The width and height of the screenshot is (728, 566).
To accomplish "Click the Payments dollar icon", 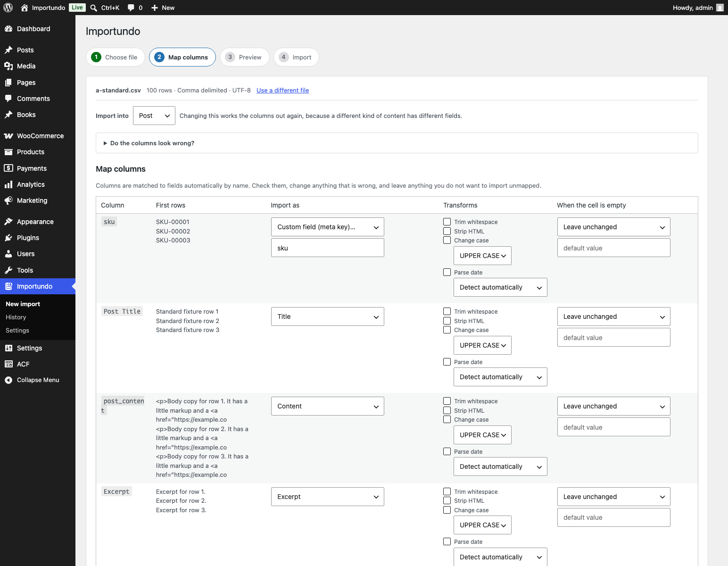I will pyautogui.click(x=8, y=168).
